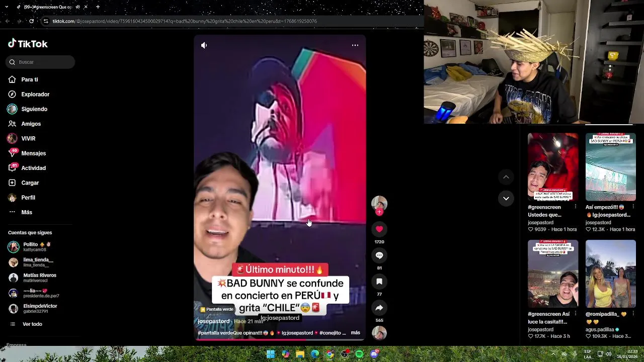
Task: Expand the Más menu
Action: [x=20, y=212]
